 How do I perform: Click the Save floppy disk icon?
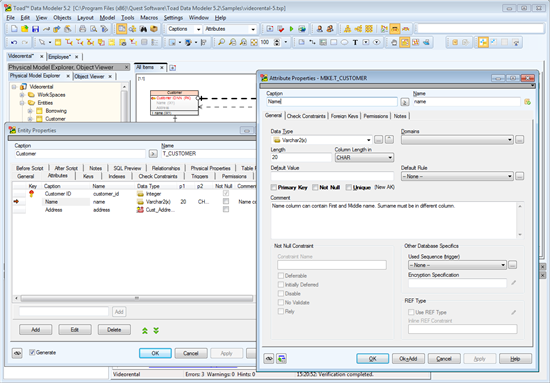(35, 29)
